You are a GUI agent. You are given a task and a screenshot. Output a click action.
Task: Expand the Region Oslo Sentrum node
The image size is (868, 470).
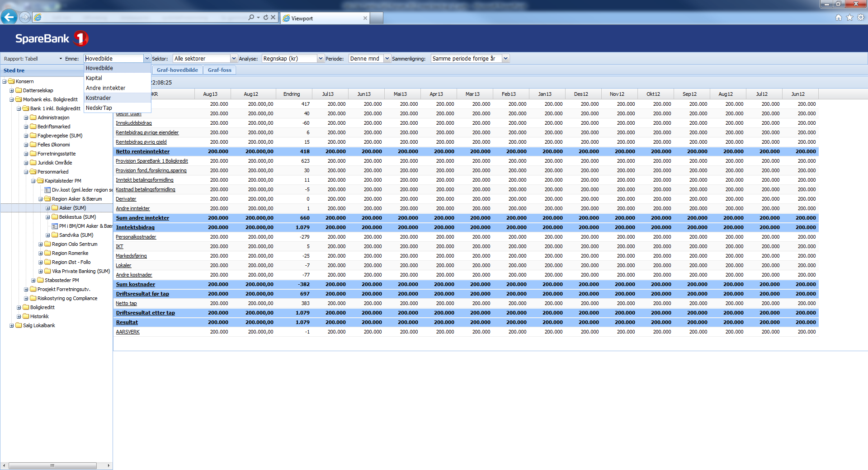click(x=40, y=244)
